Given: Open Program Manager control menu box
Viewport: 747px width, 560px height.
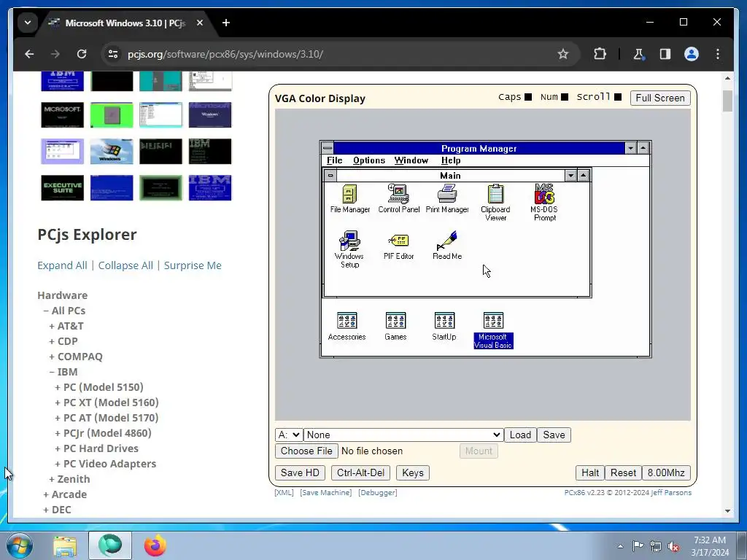Looking at the screenshot, I should point(328,148).
